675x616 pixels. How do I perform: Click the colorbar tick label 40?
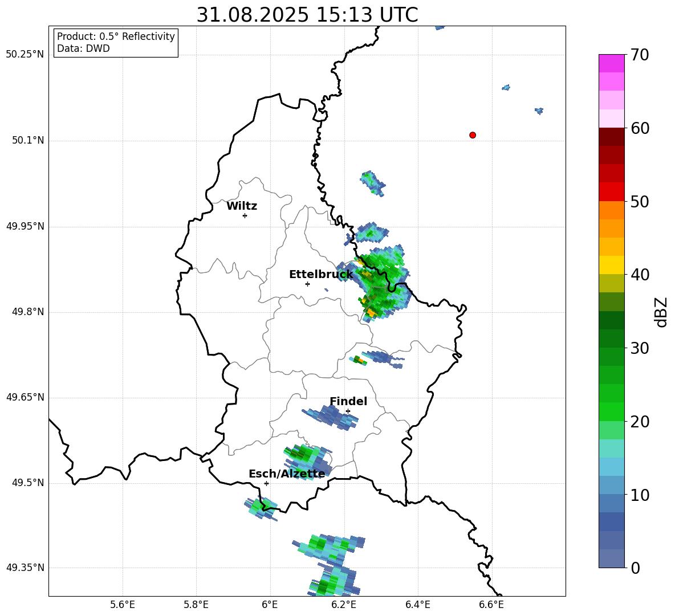coord(640,275)
